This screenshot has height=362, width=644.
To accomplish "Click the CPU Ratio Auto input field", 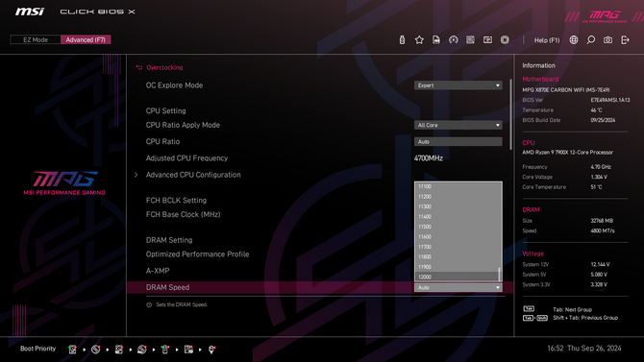I will [x=458, y=141].
